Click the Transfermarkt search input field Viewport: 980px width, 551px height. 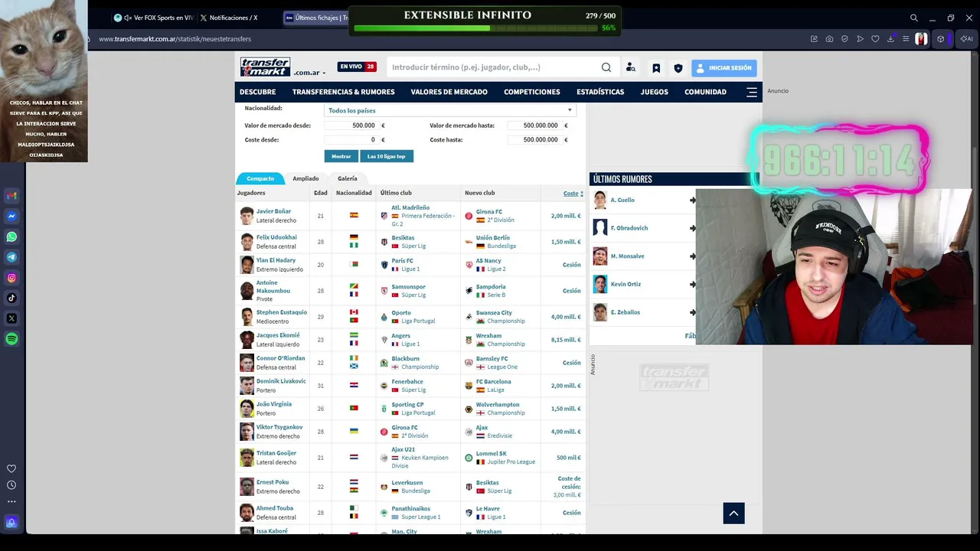point(494,67)
